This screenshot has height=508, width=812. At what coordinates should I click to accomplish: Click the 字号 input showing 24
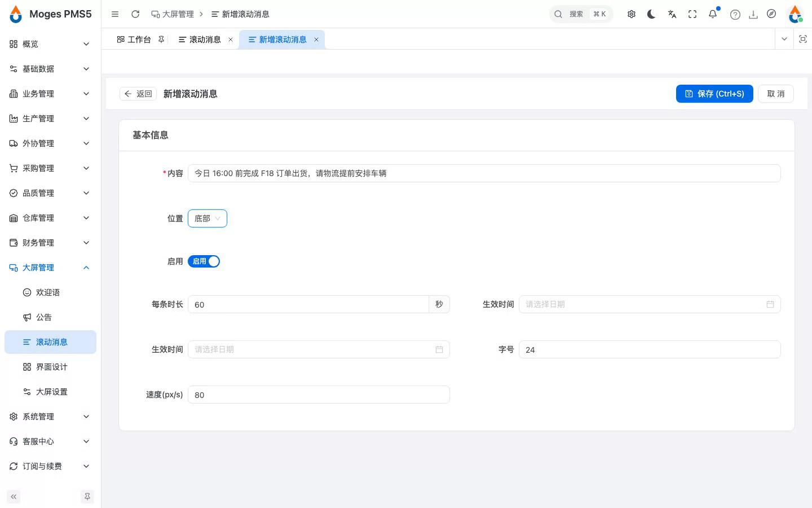click(x=650, y=349)
